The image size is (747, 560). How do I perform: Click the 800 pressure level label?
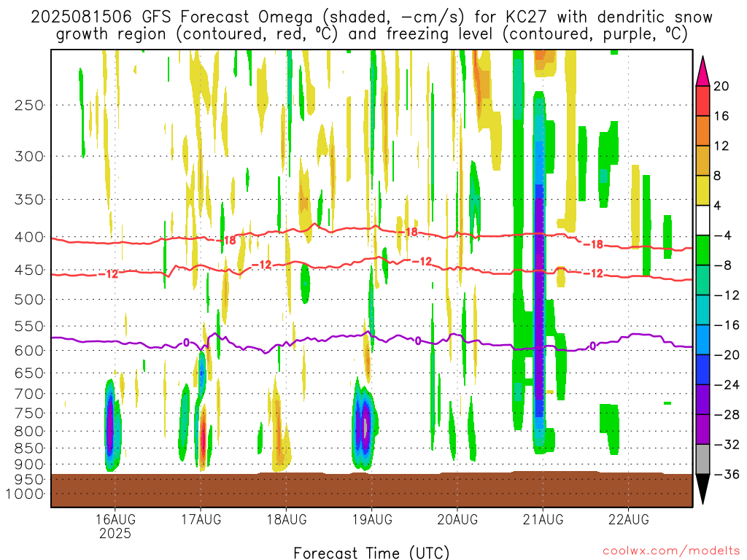point(29,431)
